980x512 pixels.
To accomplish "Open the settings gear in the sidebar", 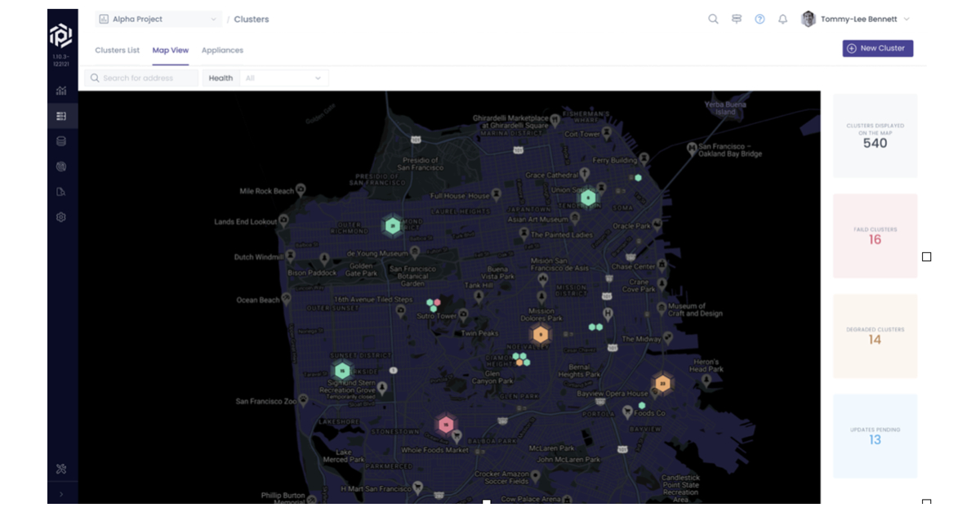I will pyautogui.click(x=62, y=216).
